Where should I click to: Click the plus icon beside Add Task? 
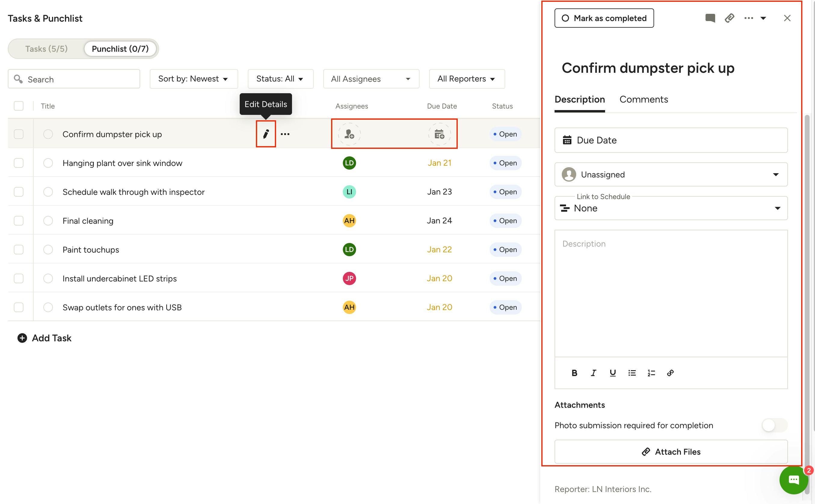click(22, 338)
